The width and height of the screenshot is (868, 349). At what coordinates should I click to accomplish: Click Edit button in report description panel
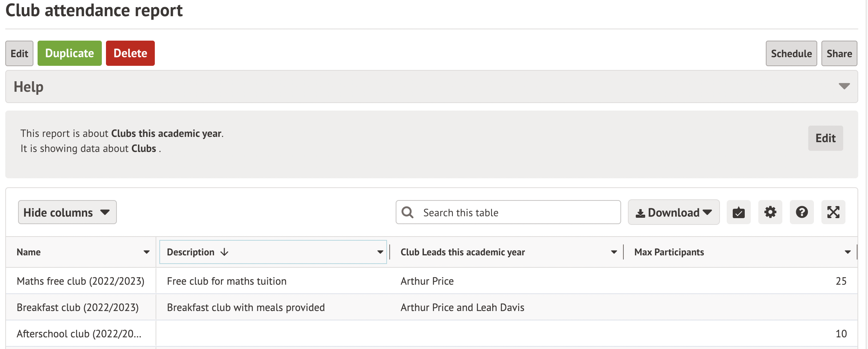pos(825,138)
